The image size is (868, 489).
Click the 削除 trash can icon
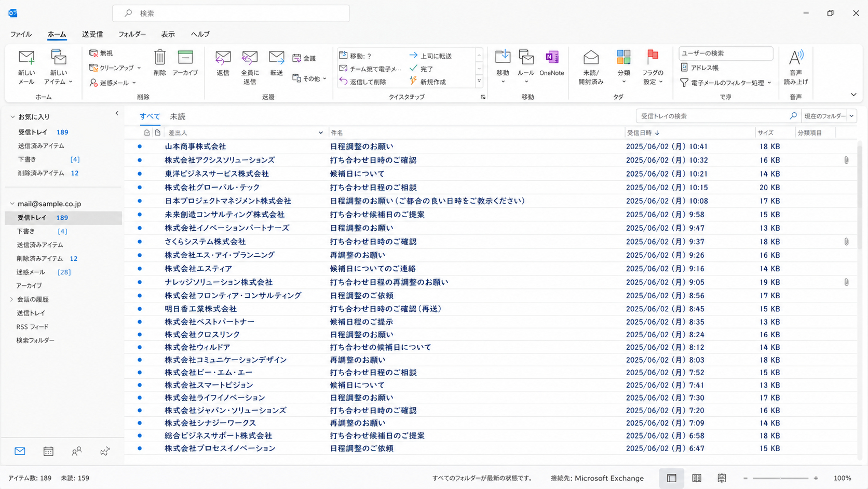coord(160,57)
